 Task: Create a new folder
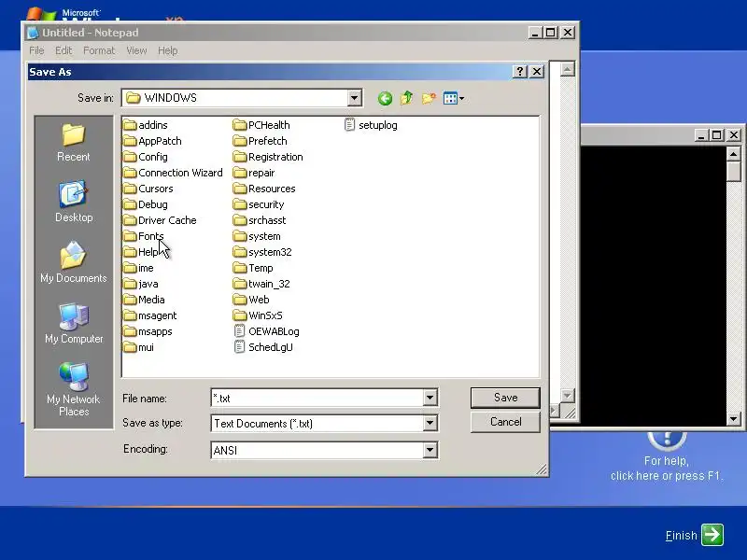[429, 98]
